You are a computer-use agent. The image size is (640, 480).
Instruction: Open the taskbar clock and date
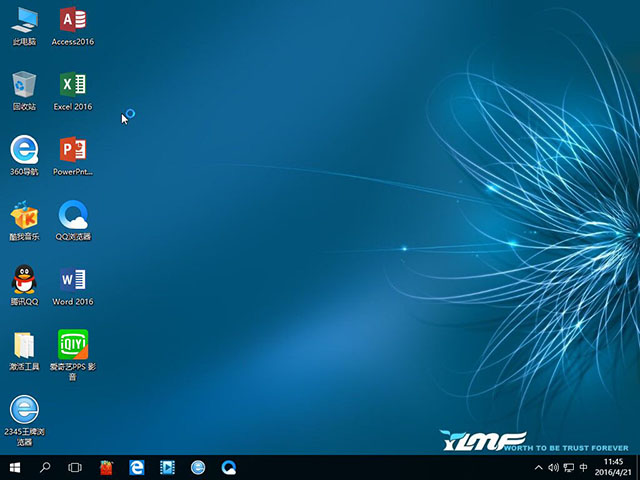[613, 467]
